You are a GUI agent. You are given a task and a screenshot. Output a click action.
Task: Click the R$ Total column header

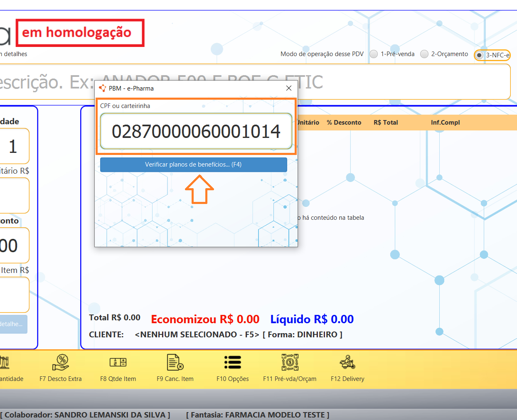tap(386, 123)
